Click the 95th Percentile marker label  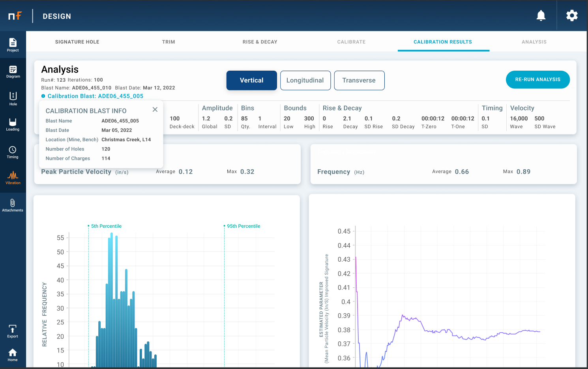pos(243,226)
